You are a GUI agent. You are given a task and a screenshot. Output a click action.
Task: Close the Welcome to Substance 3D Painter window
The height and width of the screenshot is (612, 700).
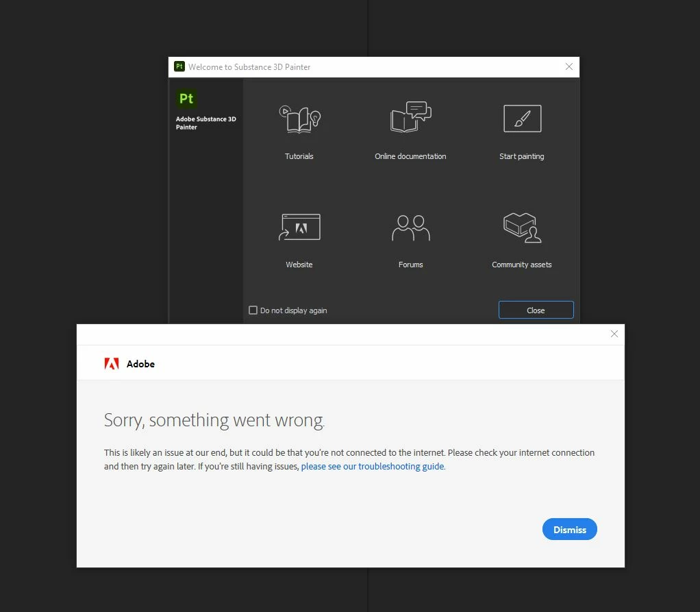point(568,66)
